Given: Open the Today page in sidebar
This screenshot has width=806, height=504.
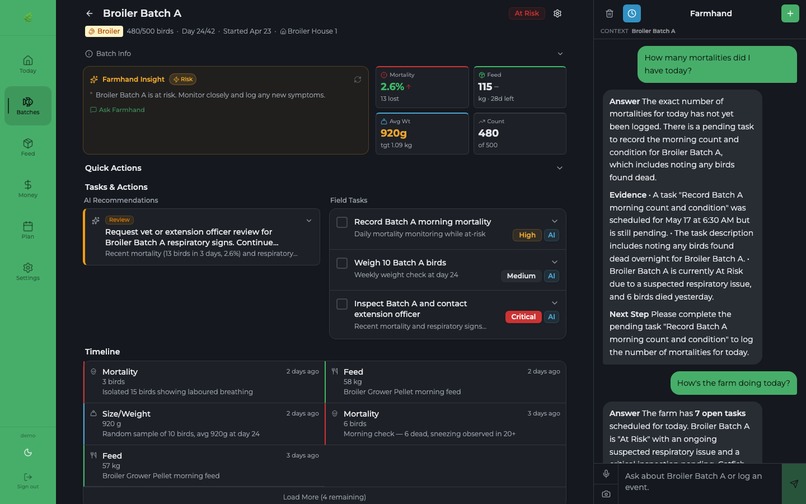Looking at the screenshot, I should pyautogui.click(x=28, y=64).
